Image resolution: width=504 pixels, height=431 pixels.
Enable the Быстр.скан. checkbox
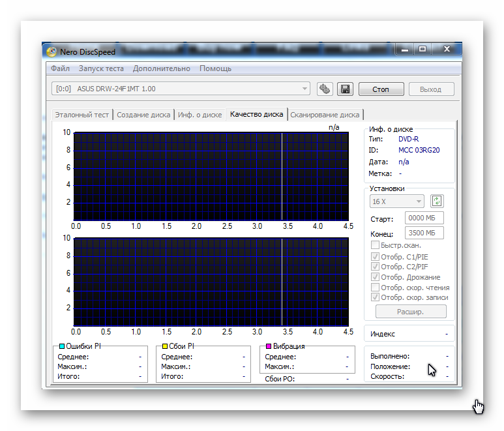(375, 245)
